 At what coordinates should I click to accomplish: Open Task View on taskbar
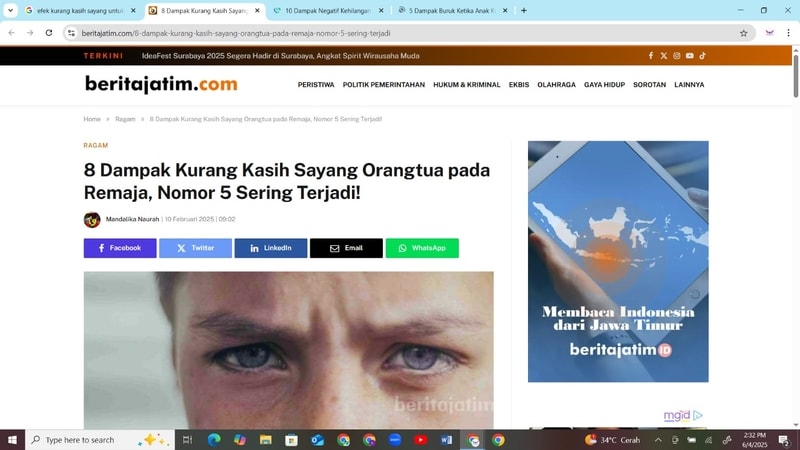[187, 440]
